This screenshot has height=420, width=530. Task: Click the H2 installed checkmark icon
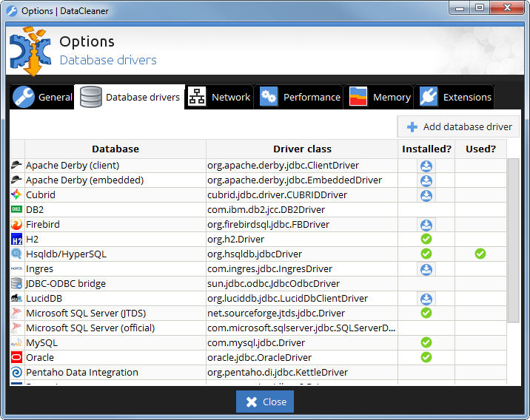[426, 239]
